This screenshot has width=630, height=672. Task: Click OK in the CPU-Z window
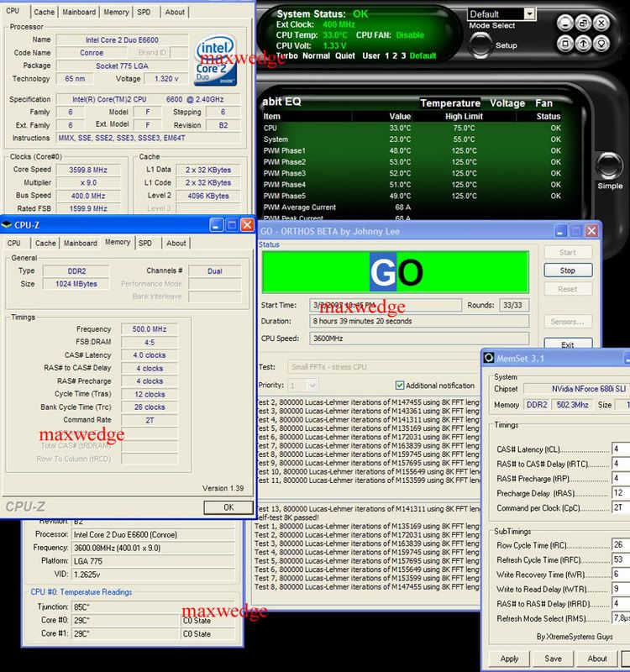228,507
